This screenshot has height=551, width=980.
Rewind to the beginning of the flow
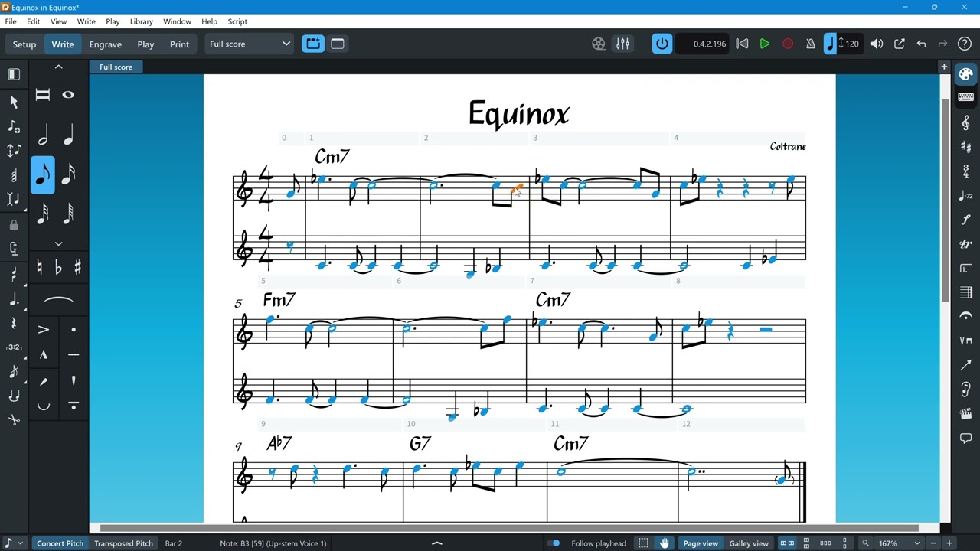tap(742, 44)
